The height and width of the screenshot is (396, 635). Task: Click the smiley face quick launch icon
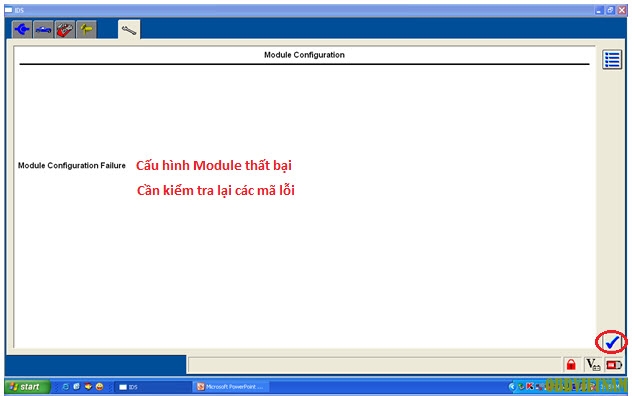click(x=99, y=387)
